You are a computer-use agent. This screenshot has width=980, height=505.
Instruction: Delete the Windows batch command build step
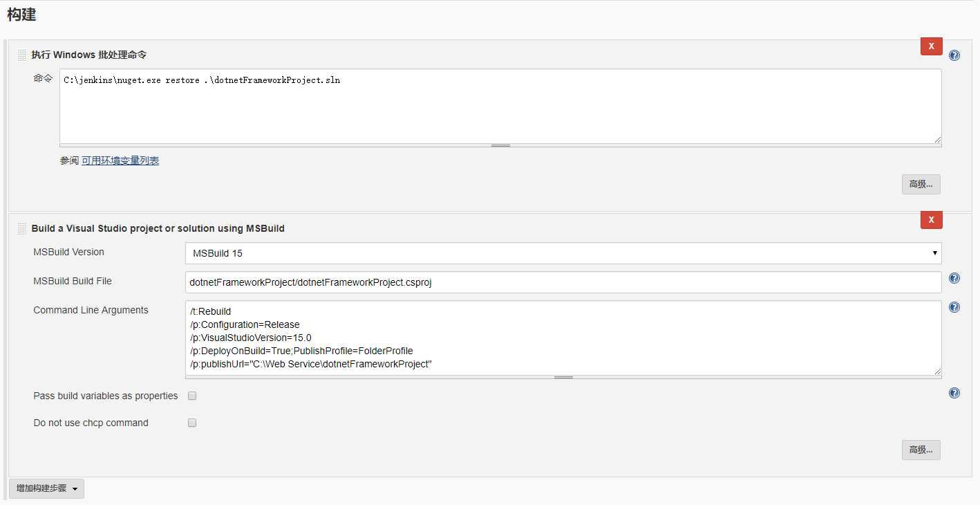point(932,46)
